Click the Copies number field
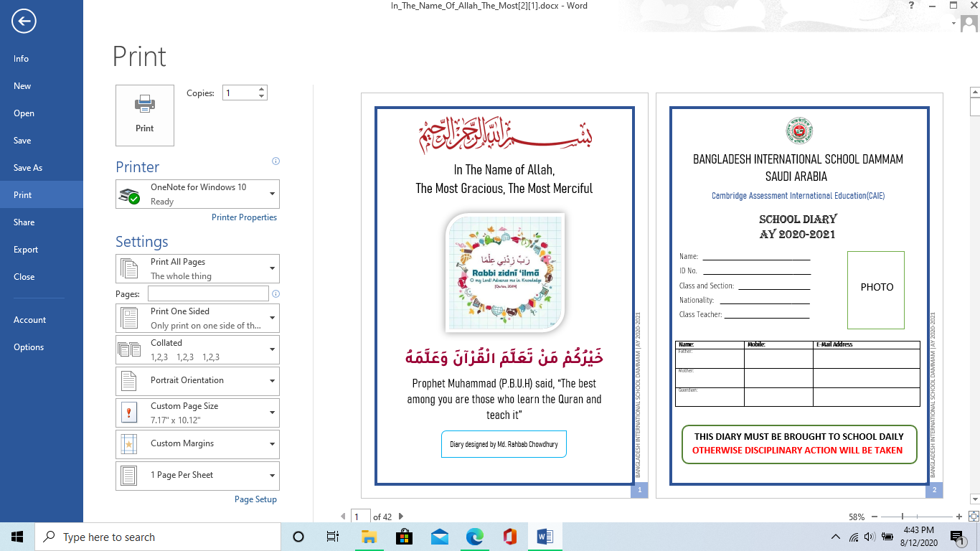Image resolution: width=980 pixels, height=551 pixels. pos(240,93)
